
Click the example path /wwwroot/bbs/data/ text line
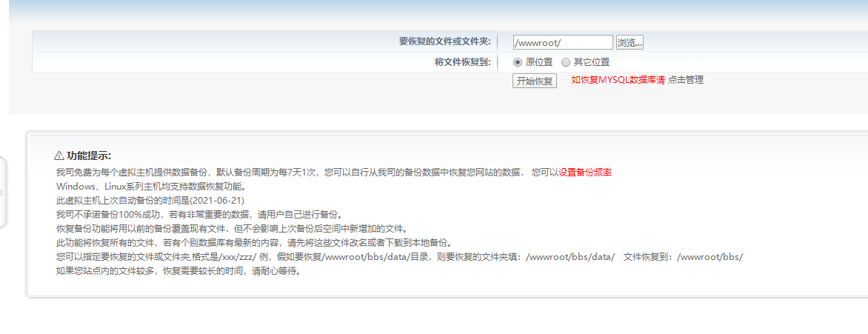point(399,257)
